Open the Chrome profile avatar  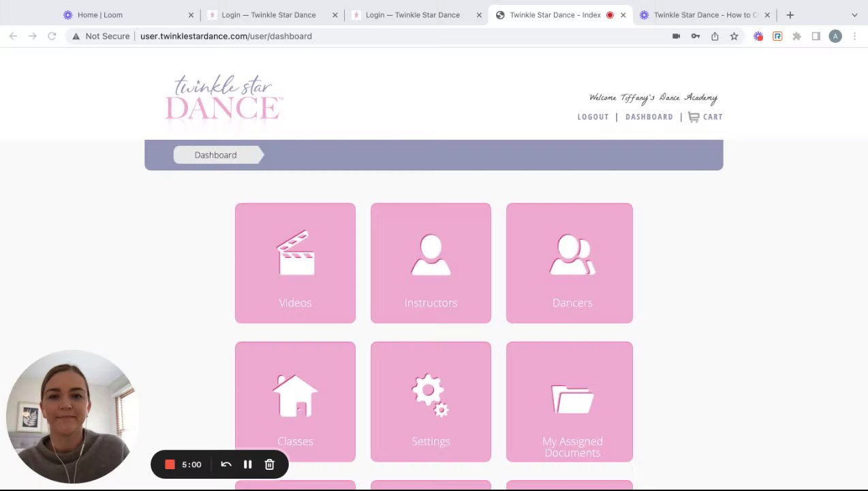[x=835, y=36]
